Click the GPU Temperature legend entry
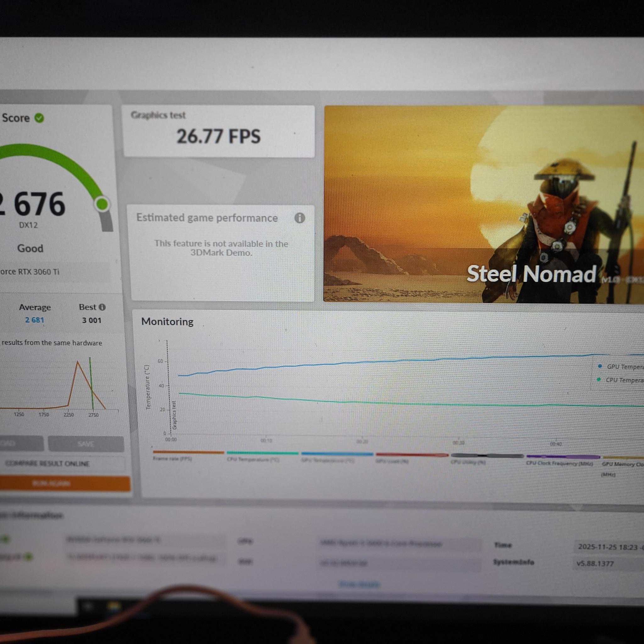The height and width of the screenshot is (644, 644). point(622,367)
